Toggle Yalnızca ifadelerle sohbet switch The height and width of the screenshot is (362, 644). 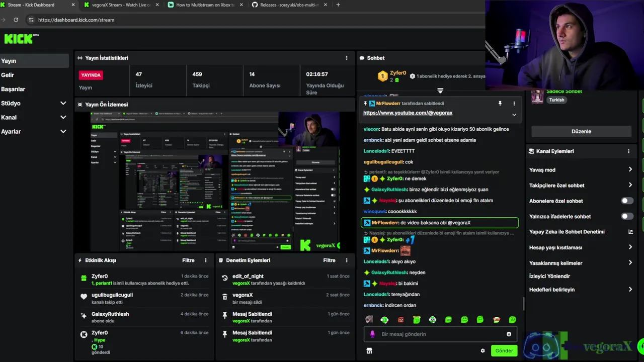pyautogui.click(x=627, y=216)
